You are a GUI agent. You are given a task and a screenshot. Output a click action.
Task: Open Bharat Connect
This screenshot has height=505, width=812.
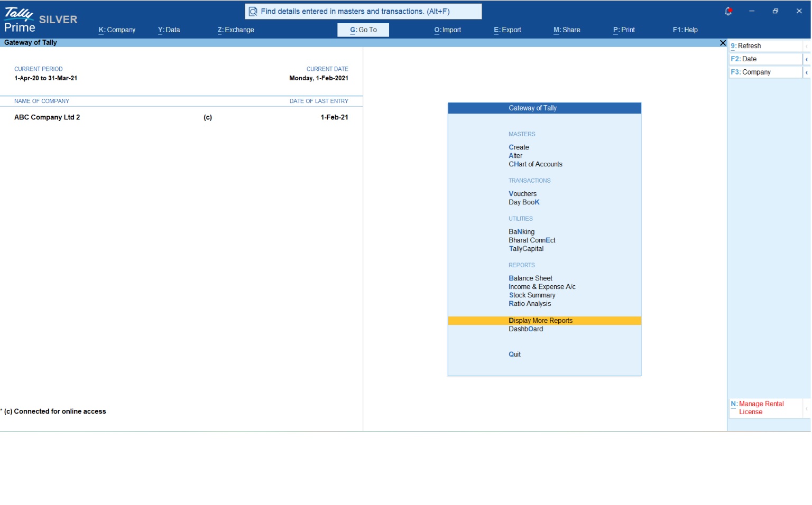point(532,240)
